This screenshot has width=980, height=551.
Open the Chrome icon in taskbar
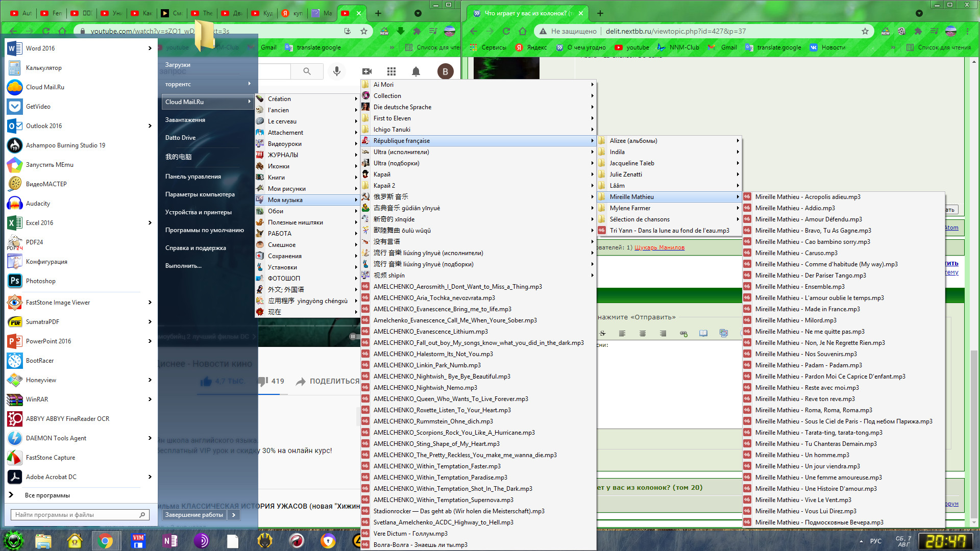106,541
